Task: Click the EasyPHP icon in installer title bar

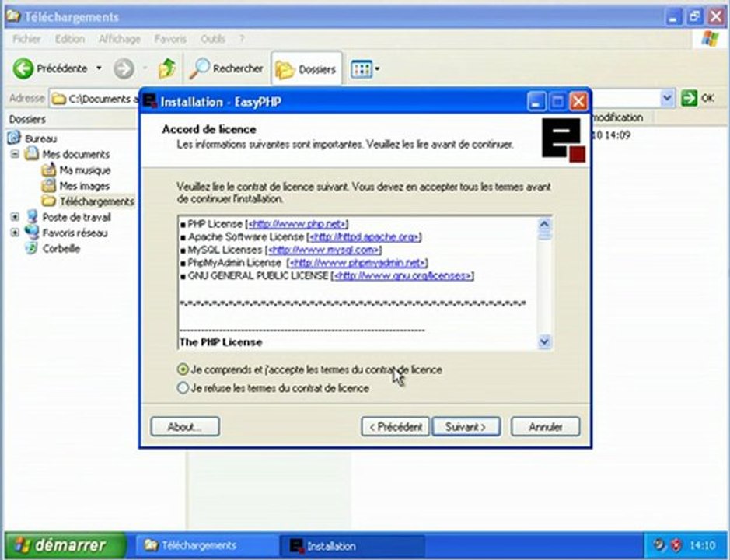Action: [150, 101]
